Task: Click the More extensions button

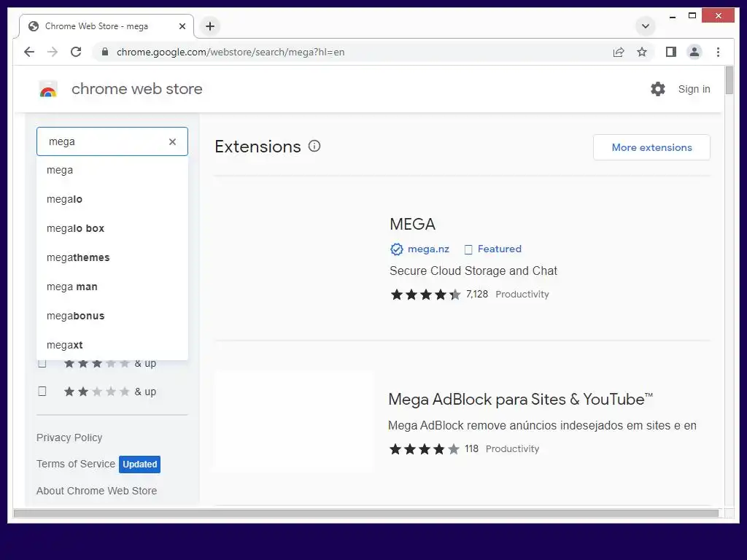Action: 651,147
